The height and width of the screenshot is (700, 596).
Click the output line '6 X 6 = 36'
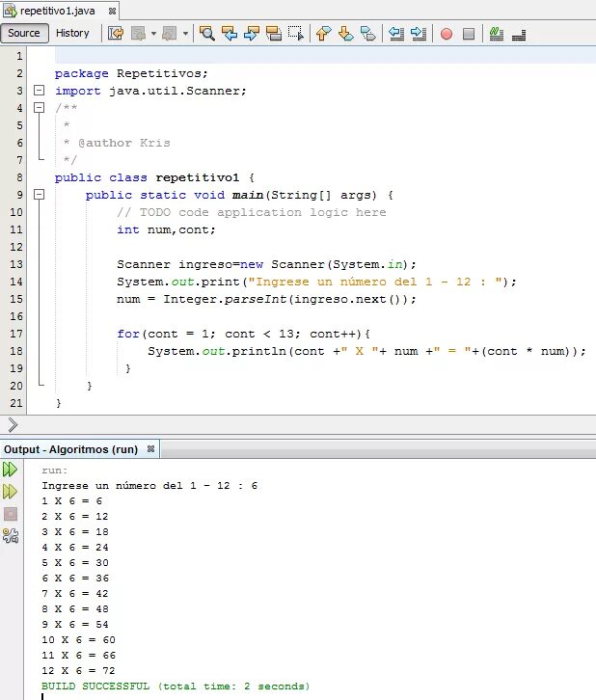tap(75, 579)
